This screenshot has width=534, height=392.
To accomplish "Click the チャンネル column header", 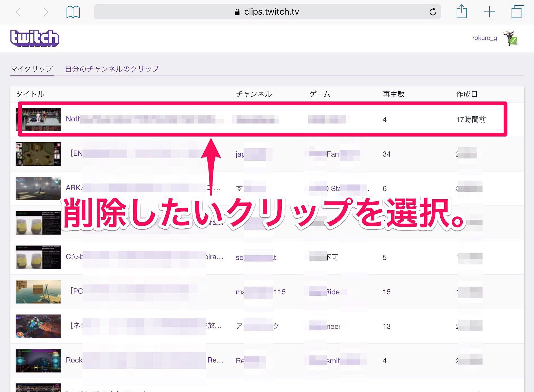I will 254,94.
